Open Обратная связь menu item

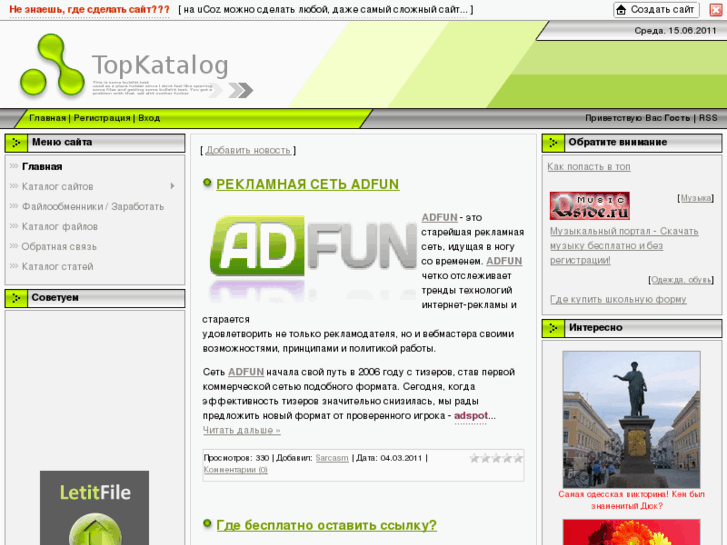[59, 246]
